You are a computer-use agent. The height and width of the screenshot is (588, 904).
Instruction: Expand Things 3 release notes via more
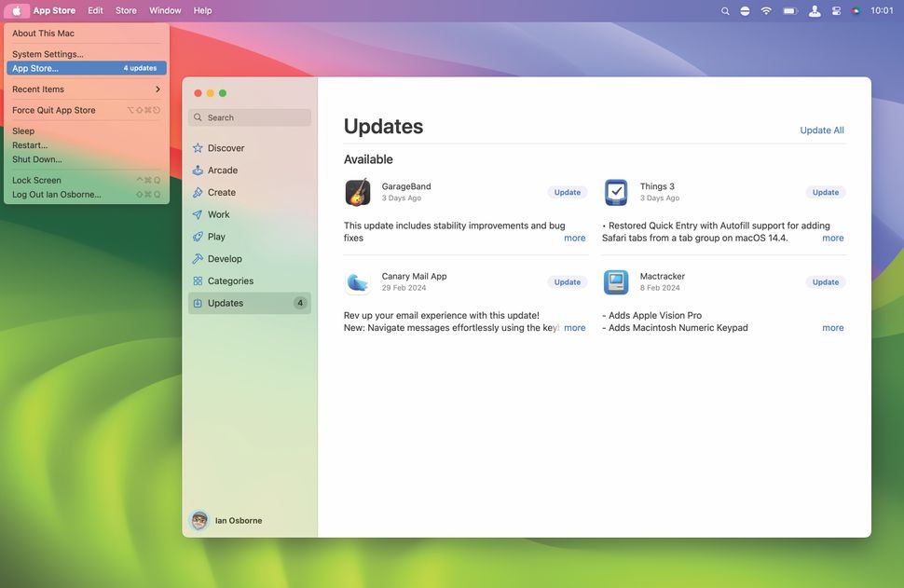tap(833, 238)
